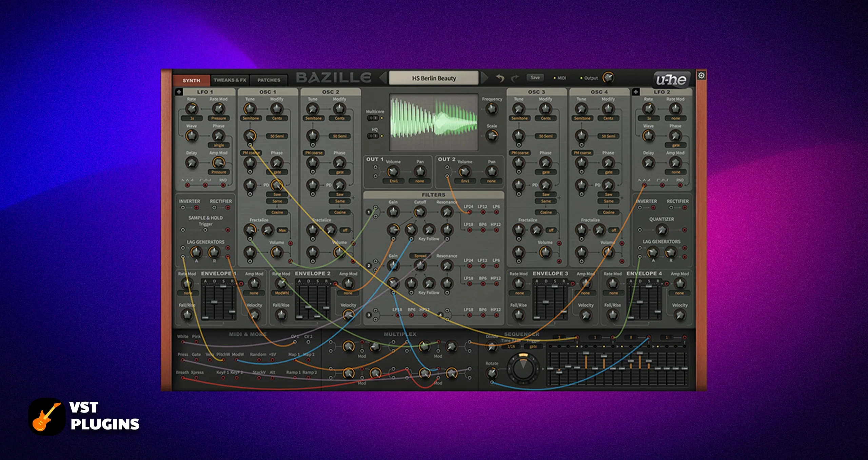This screenshot has width=868, height=460.
Task: Click the Sequencer Rotate knob
Action: (492, 373)
